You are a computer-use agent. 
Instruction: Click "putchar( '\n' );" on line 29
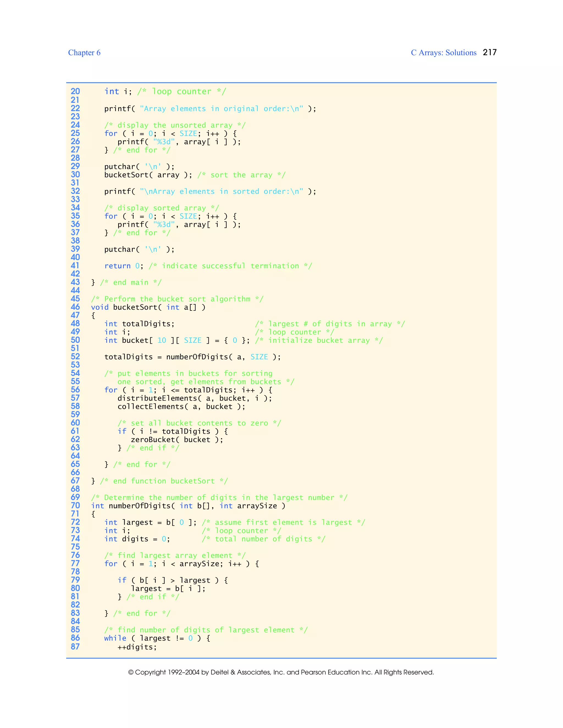(x=139, y=167)
